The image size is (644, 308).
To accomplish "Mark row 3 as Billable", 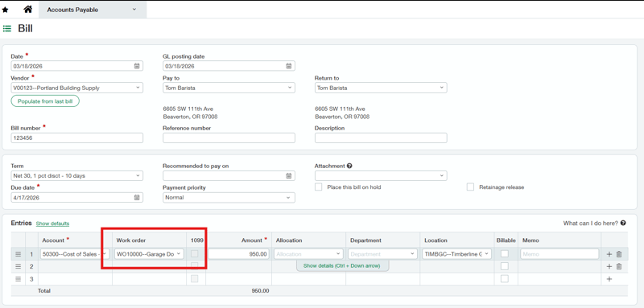I will [505, 279].
